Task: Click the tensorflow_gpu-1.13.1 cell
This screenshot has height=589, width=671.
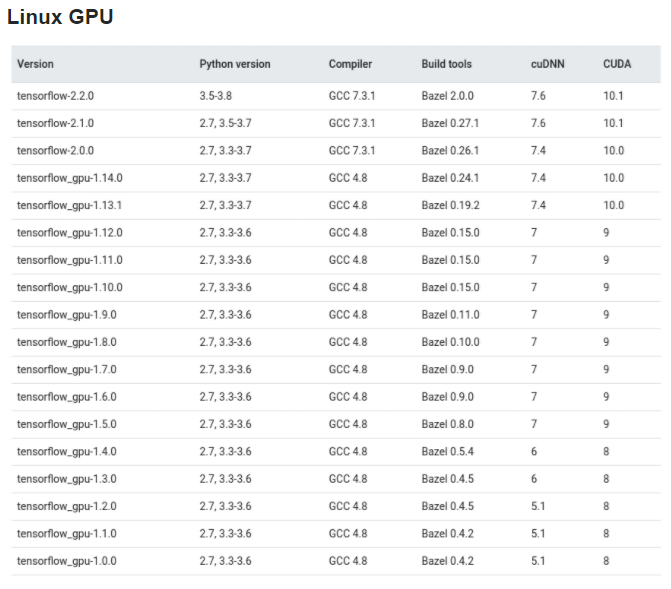Action: 69,205
